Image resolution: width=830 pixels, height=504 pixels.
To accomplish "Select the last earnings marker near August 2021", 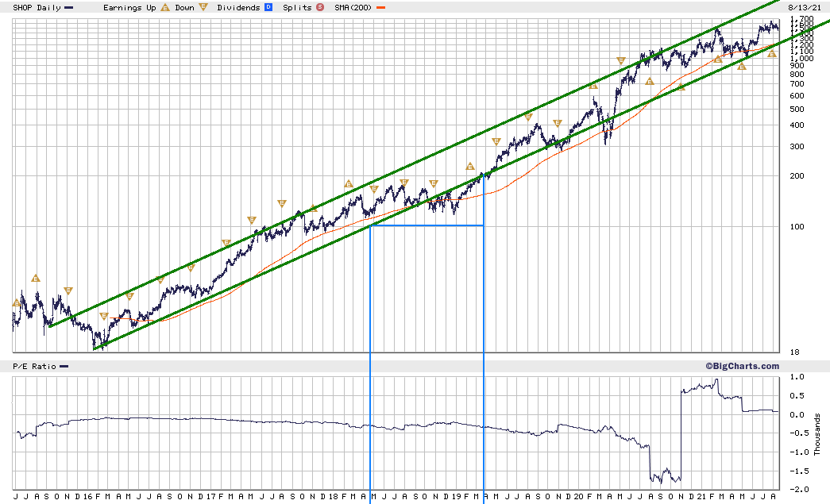I will coord(772,53).
